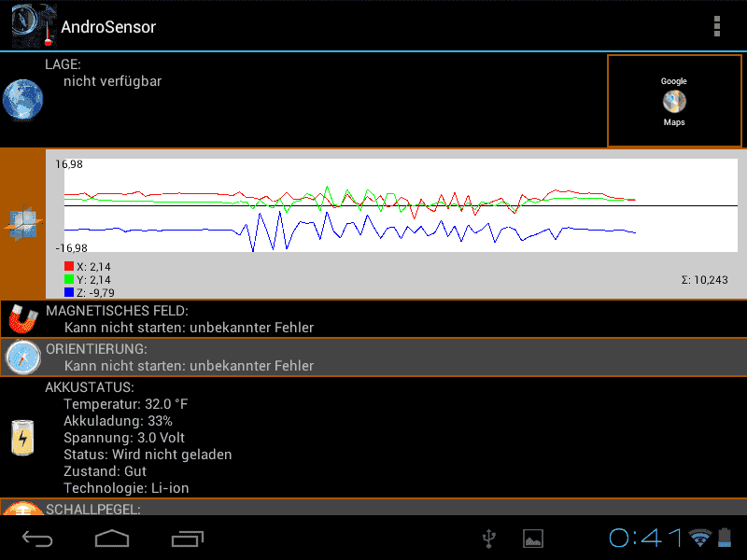Click 'Spannung: 3.0 Volt' value
The image size is (747, 560).
pyautogui.click(x=124, y=438)
